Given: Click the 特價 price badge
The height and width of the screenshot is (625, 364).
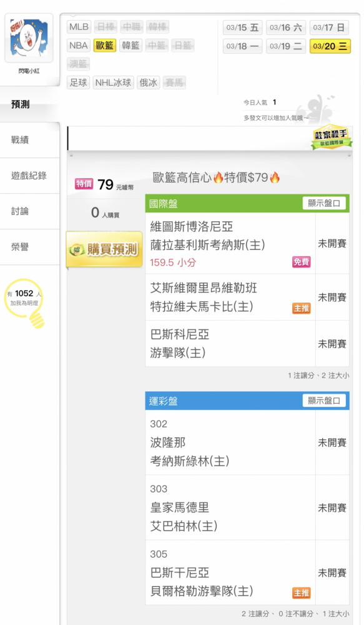Looking at the screenshot, I should point(84,184).
